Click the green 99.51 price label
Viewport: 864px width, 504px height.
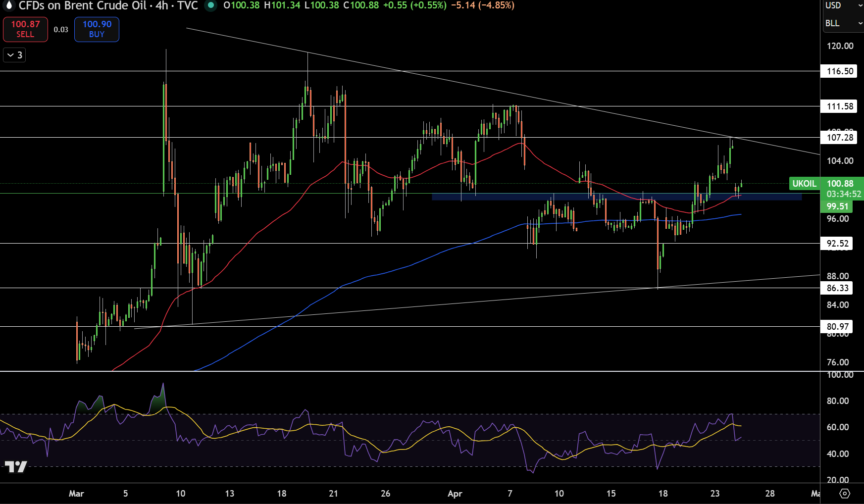click(837, 206)
